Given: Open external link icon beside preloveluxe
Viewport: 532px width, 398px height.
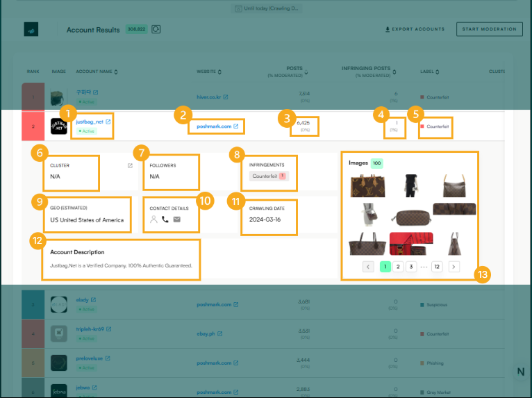Looking at the screenshot, I should pos(108,358).
